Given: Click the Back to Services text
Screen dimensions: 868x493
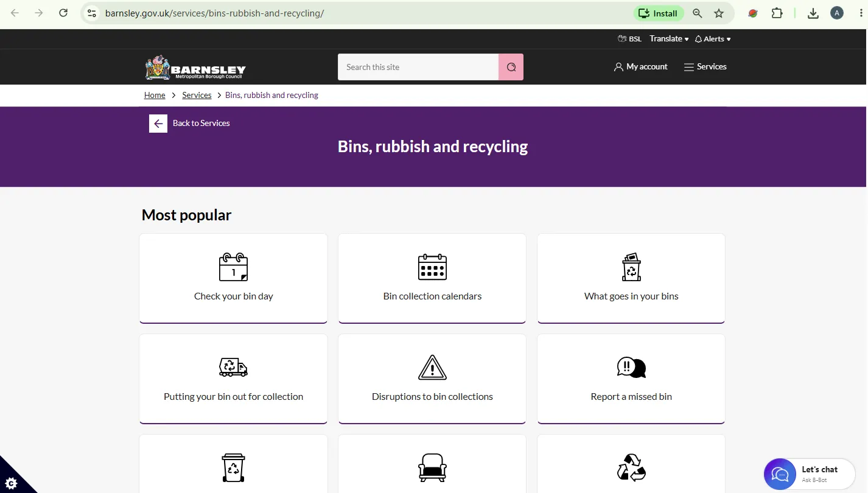Looking at the screenshot, I should (201, 123).
